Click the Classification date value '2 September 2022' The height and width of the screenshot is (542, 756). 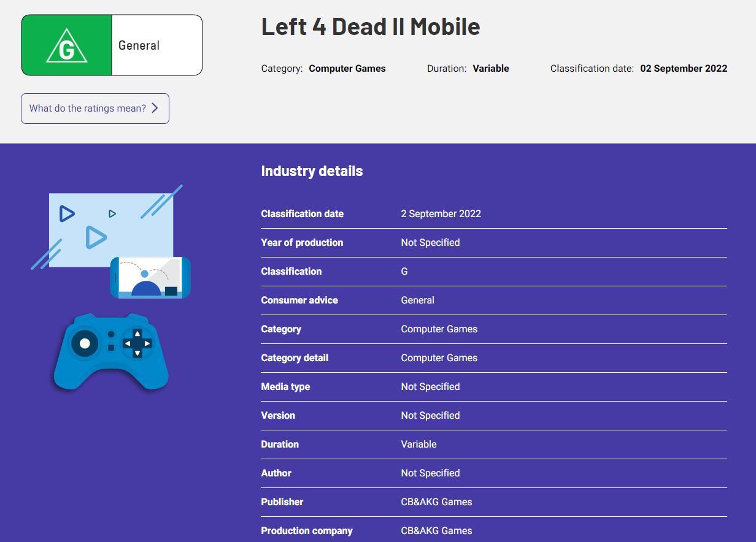coord(441,214)
